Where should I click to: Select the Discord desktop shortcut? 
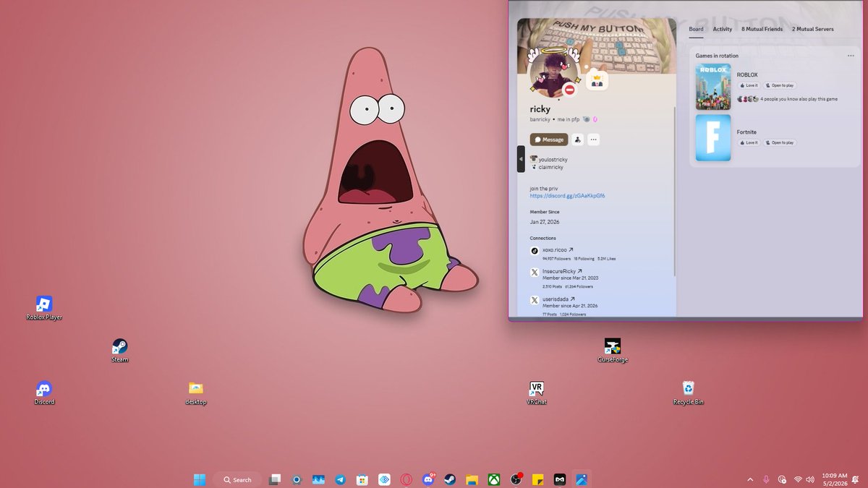coord(44,393)
